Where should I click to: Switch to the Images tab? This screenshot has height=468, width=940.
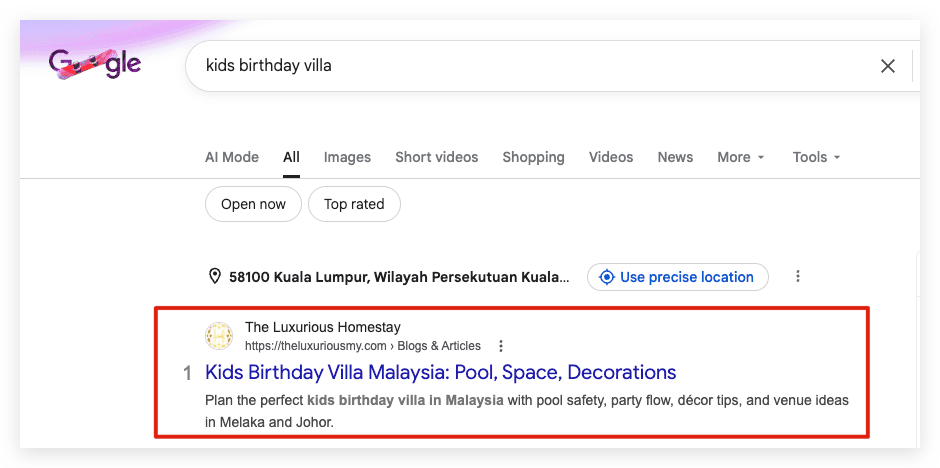coord(347,157)
